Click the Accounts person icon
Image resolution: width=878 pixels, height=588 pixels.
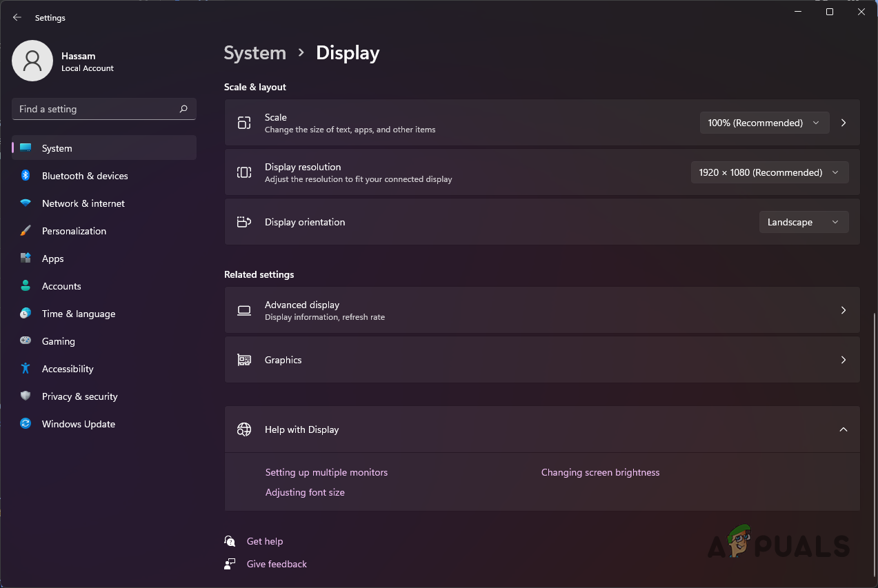click(26, 286)
